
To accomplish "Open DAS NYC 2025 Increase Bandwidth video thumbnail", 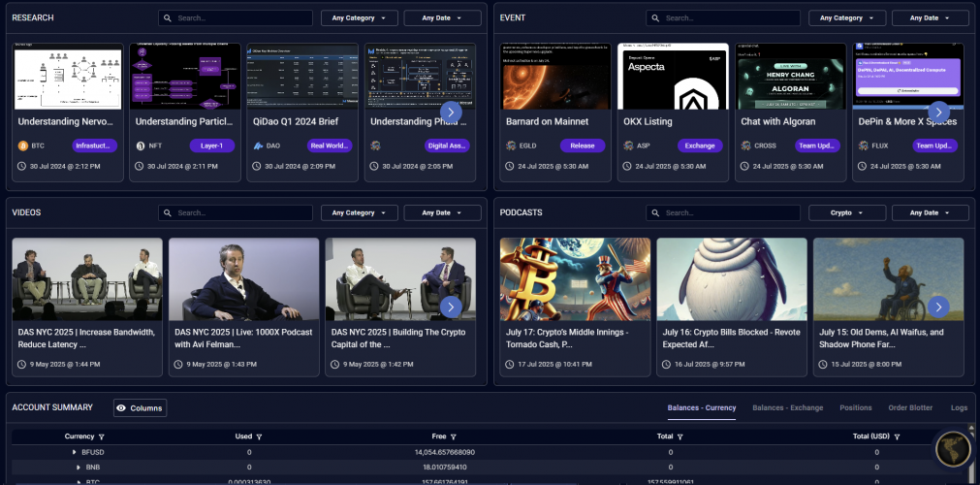I will tap(87, 279).
